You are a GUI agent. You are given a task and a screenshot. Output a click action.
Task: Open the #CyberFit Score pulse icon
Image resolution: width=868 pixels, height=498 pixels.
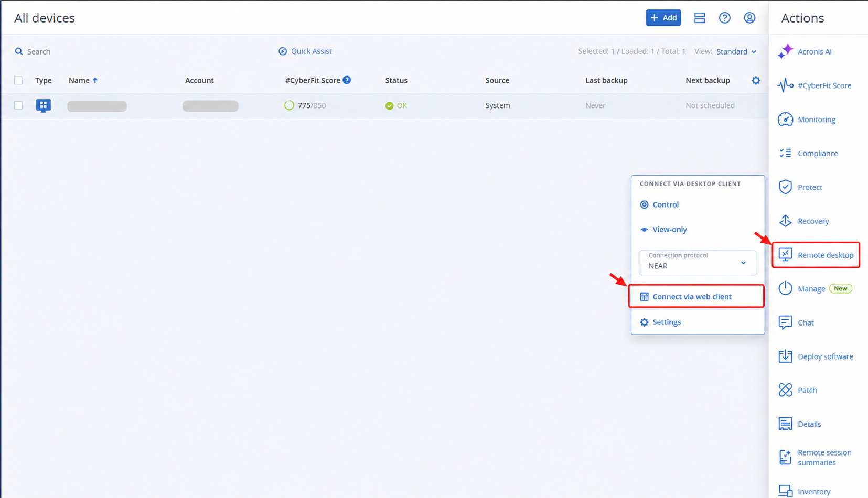click(785, 85)
